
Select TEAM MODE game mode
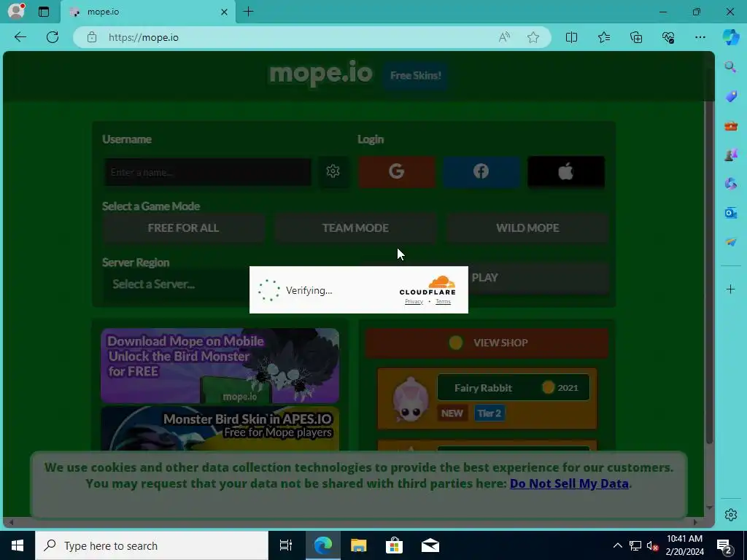point(355,228)
